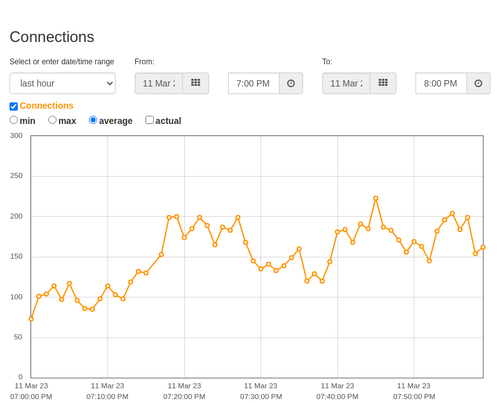Click the From date field '11 Mar'

(159, 83)
